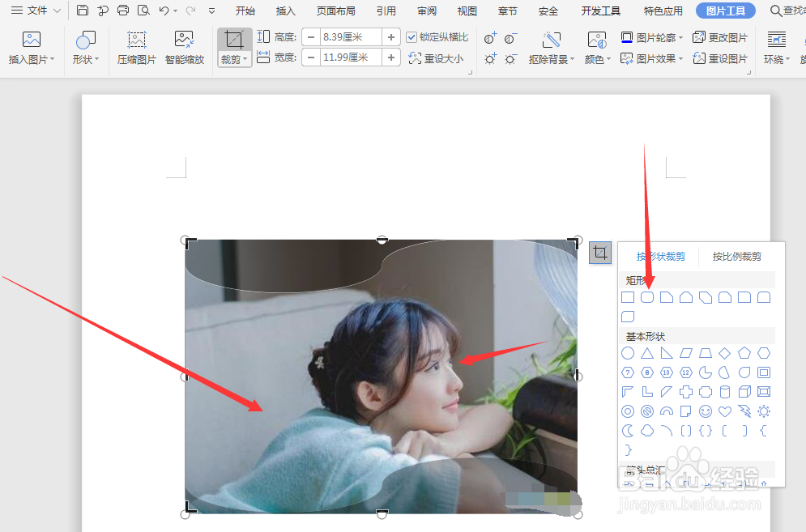Select cube crop shape
The height and width of the screenshot is (532, 806).
click(744, 392)
